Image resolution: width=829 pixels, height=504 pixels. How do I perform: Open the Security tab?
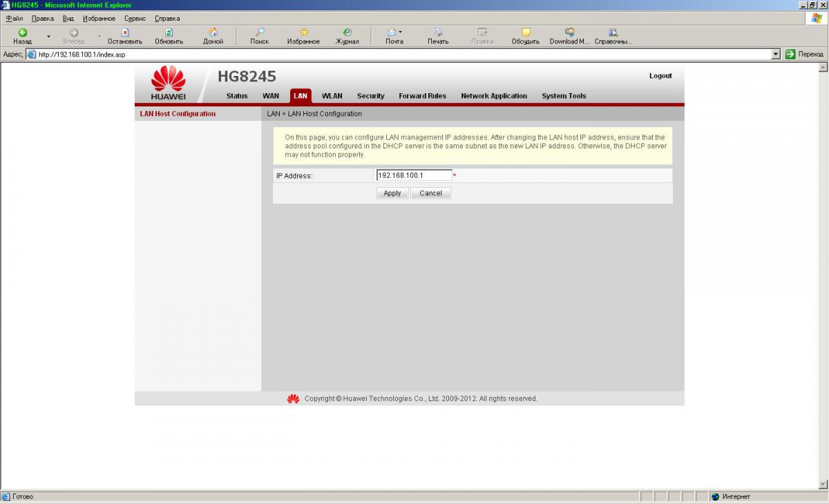click(x=370, y=96)
